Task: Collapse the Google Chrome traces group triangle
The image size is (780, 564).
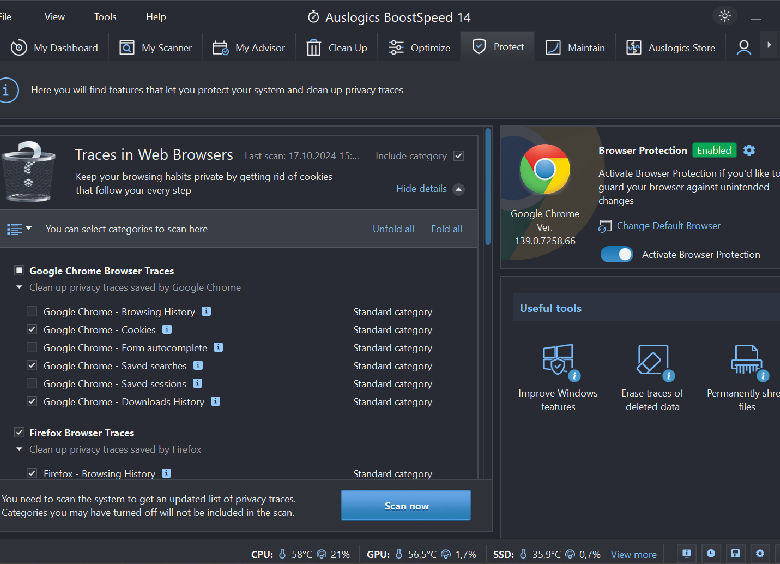Action: pos(19,287)
